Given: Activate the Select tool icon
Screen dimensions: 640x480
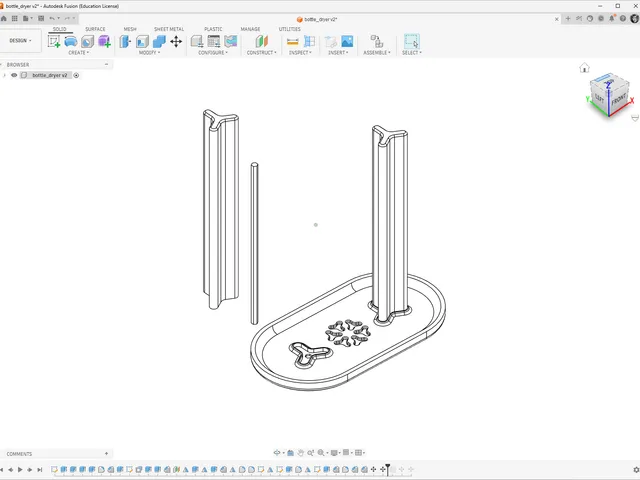Looking at the screenshot, I should (411, 41).
